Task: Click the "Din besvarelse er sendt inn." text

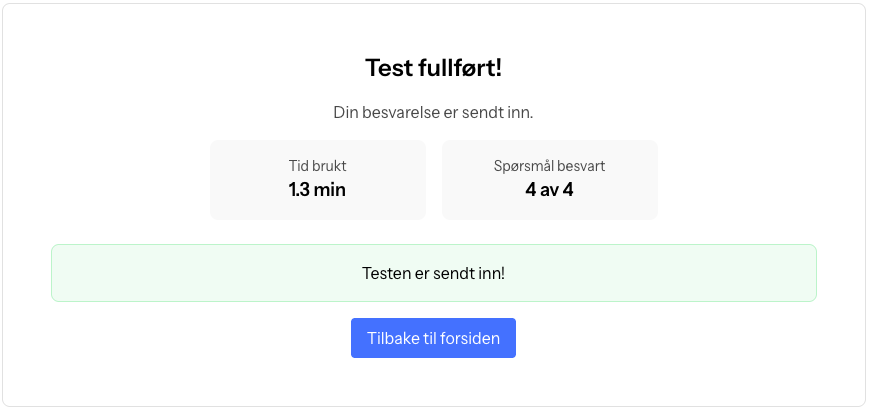Action: [x=433, y=112]
